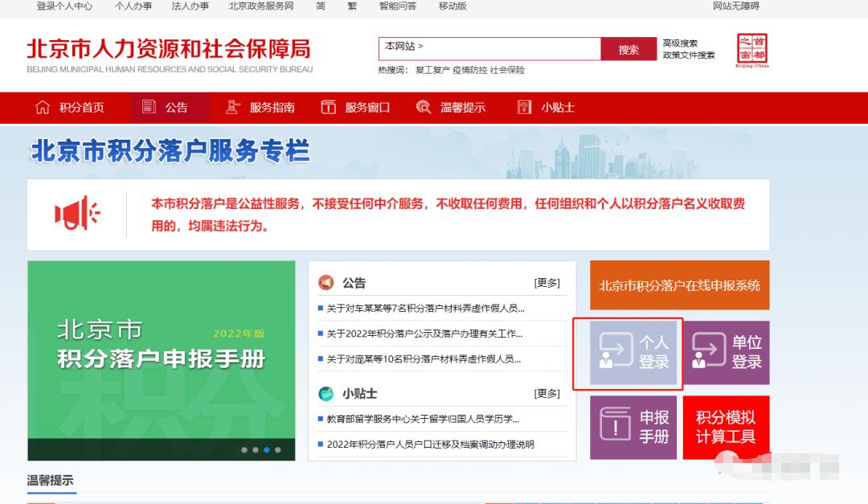This screenshot has height=504, width=868.
Task: Click hot search term 疫情防控
Action: point(470,71)
